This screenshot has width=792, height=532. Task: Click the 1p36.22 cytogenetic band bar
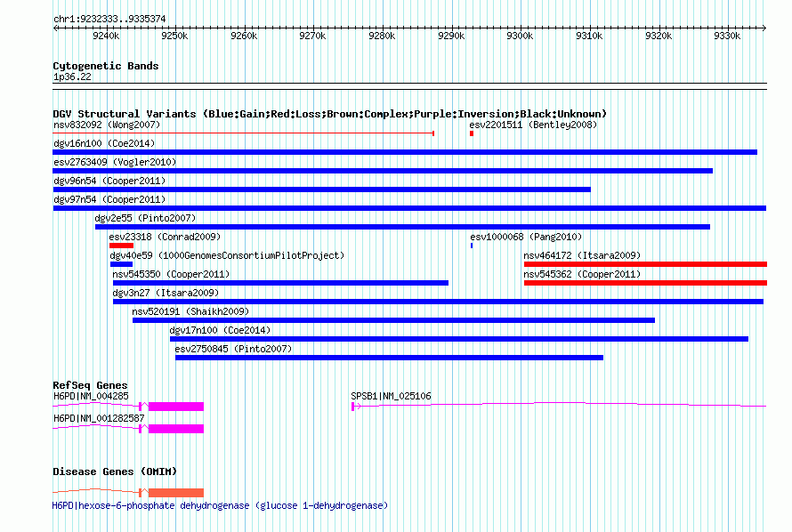coord(409,86)
